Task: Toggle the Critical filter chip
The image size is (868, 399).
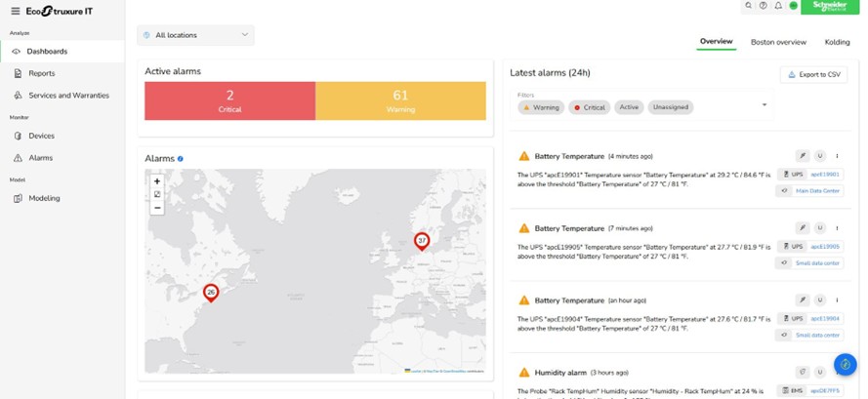Action: pyautogui.click(x=590, y=107)
